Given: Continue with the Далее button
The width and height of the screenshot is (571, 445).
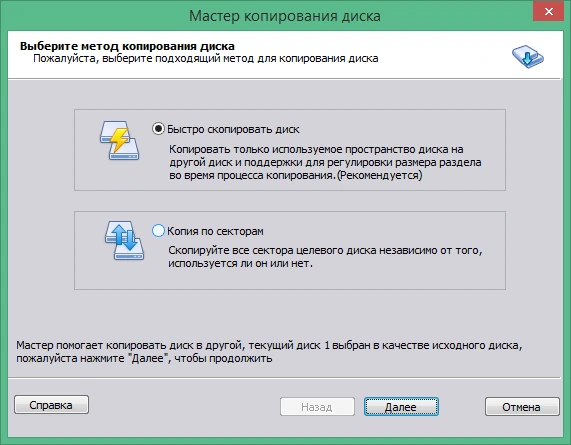Looking at the screenshot, I should click(401, 407).
